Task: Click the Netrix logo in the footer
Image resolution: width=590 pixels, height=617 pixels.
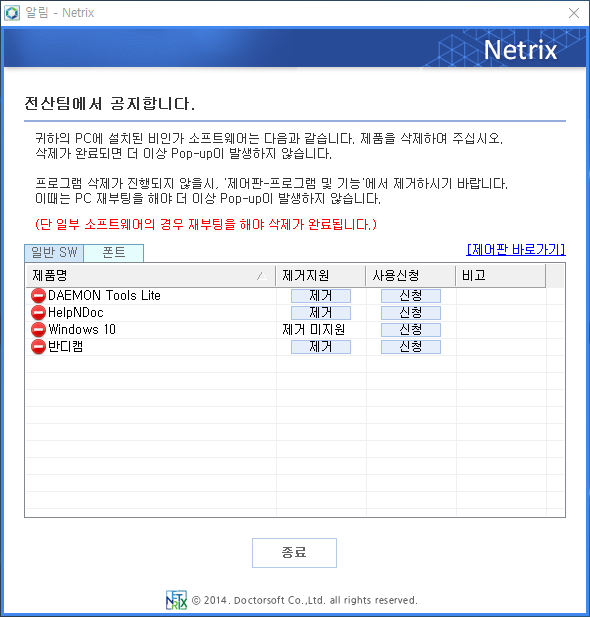Action: 176,600
